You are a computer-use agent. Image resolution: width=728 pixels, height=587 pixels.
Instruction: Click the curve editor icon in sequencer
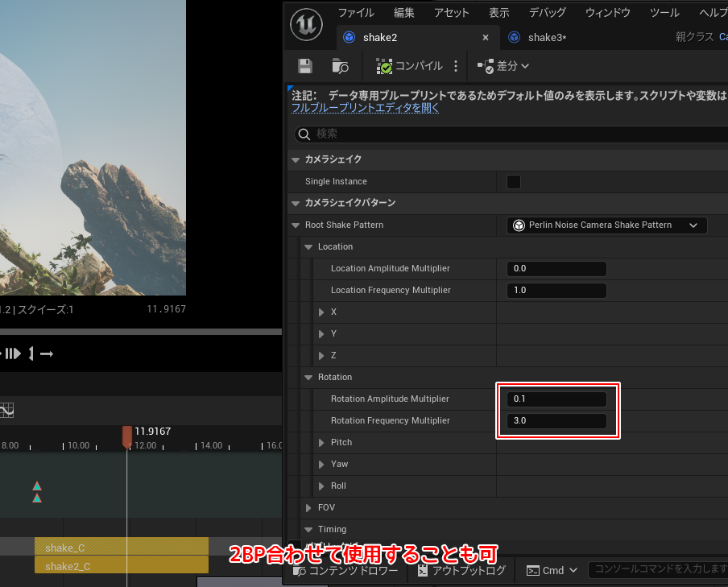click(x=7, y=410)
